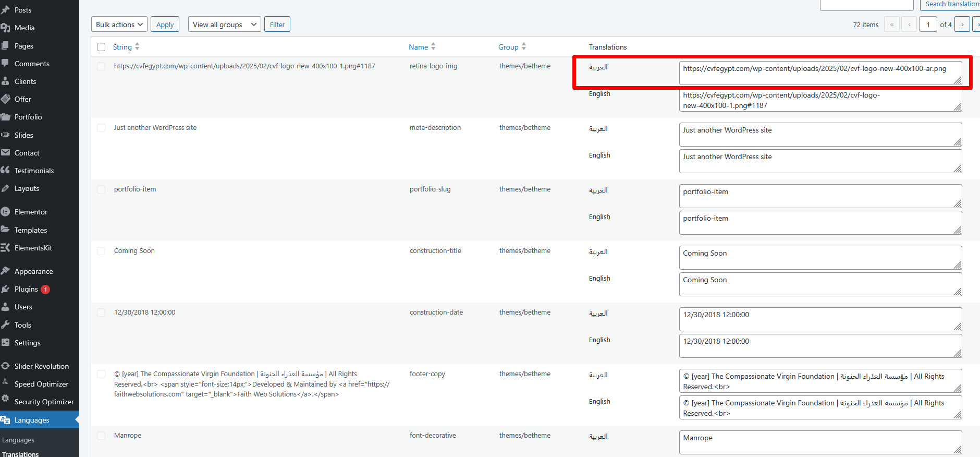Viewport: 980px width, 457px height.
Task: Open the Plugins menu icon
Action: (6, 289)
